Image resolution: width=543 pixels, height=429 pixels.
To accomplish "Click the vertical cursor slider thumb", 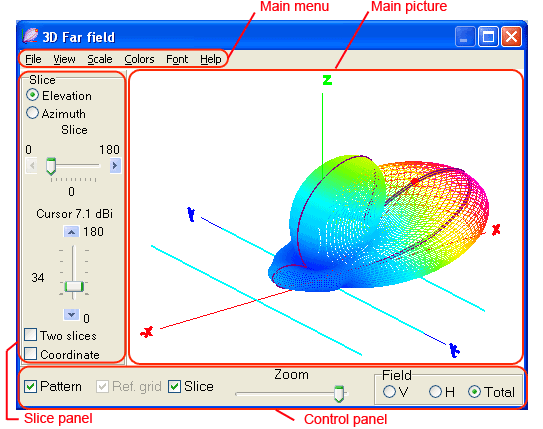I will 74,287.
